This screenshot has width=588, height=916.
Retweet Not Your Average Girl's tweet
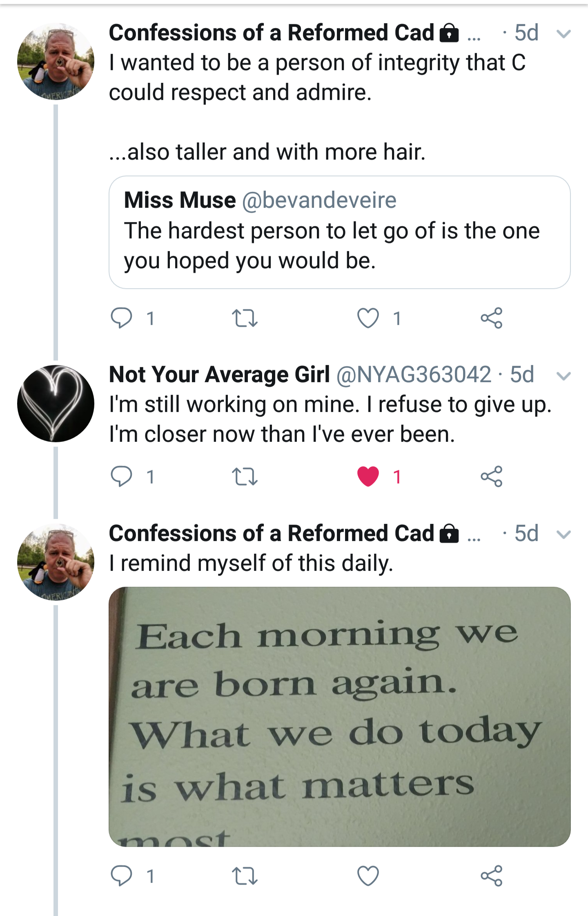tap(244, 476)
